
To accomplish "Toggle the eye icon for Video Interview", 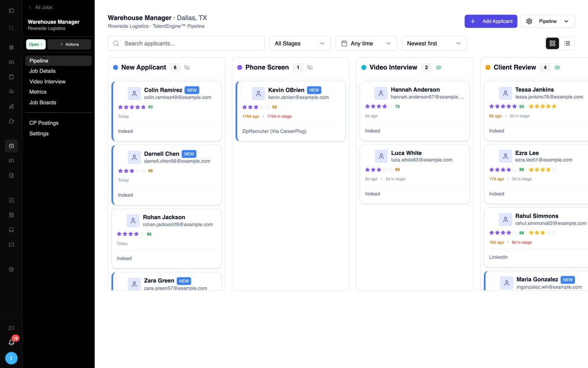I will [x=439, y=68].
